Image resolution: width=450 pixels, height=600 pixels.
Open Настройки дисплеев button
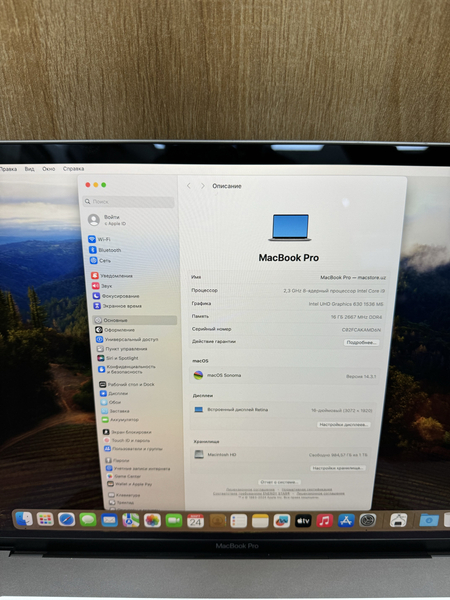[x=343, y=425]
